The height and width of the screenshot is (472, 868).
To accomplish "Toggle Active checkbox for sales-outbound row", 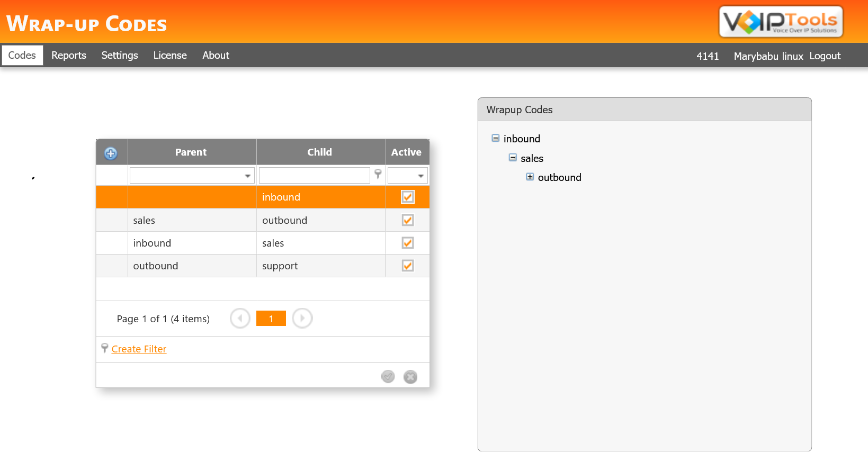I will pos(407,220).
